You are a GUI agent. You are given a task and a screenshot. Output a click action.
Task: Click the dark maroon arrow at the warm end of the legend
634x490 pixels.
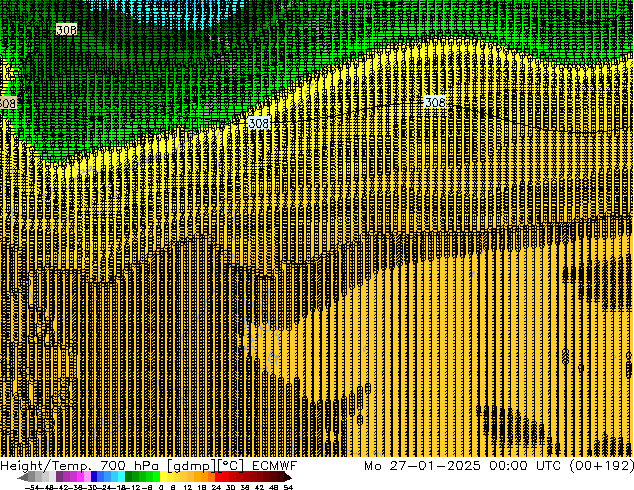pos(287,477)
